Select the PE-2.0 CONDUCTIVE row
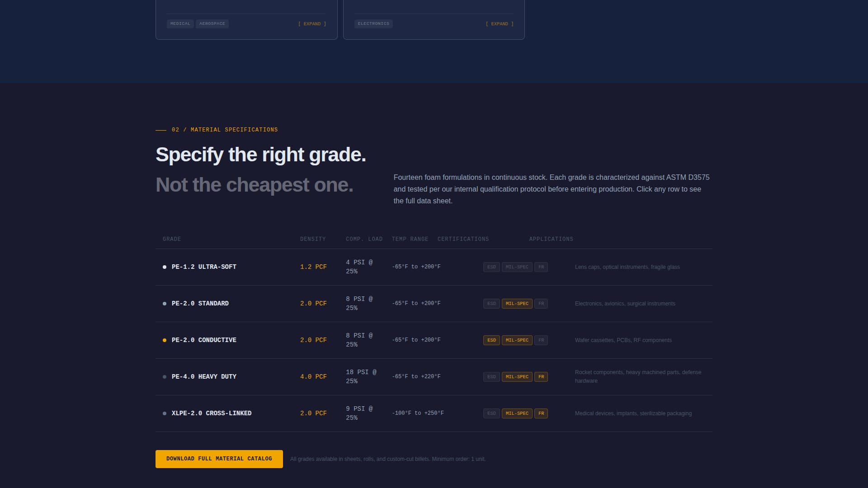 click(204, 340)
